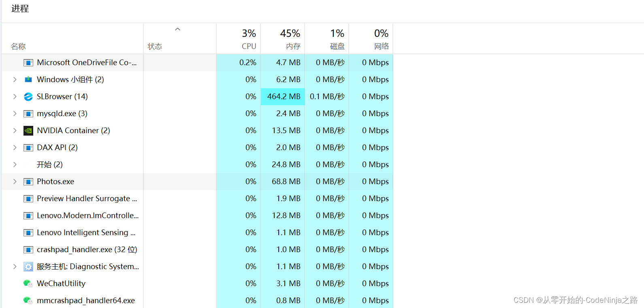Click the 13.5 MB memory value
This screenshot has height=308, width=644.
coord(286,131)
